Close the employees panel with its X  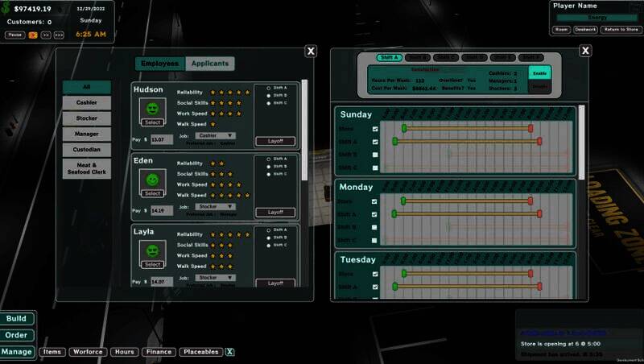coord(311,51)
